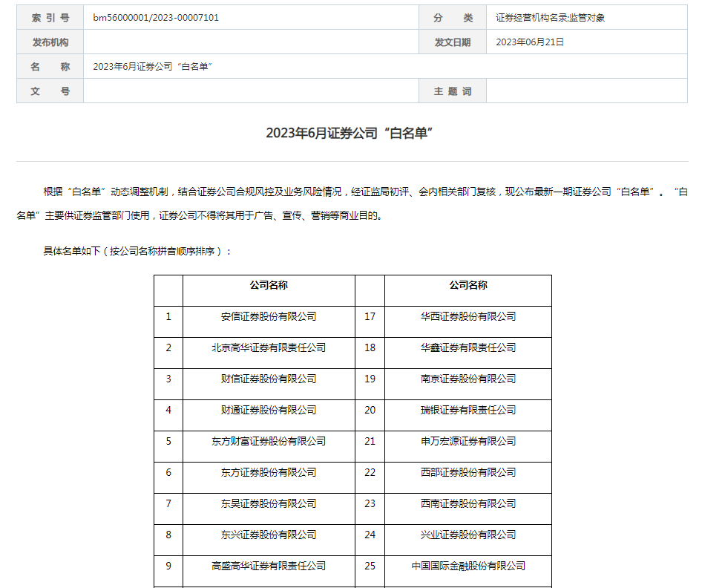
Task: Select the publish date 2023年06月21日
Action: [x=530, y=42]
